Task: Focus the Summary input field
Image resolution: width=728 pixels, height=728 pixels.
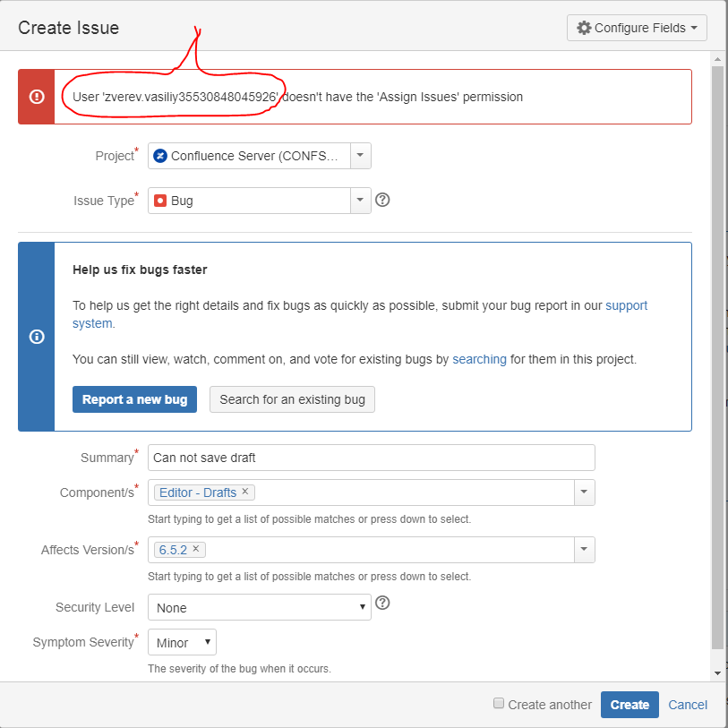Action: pyautogui.click(x=371, y=458)
